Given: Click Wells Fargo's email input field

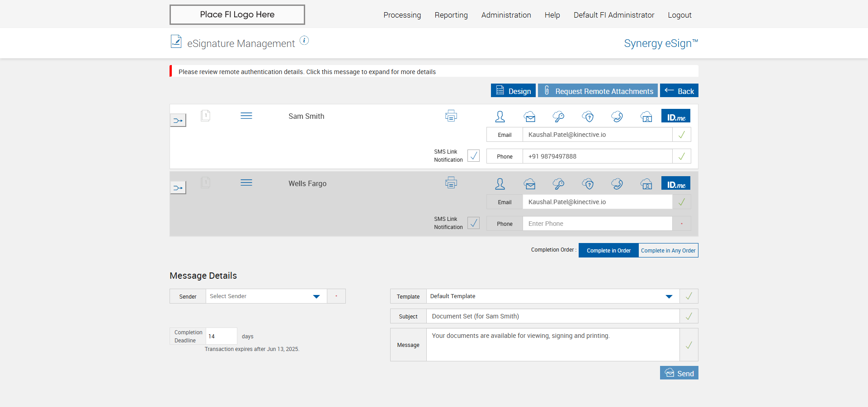Looking at the screenshot, I should [597, 202].
